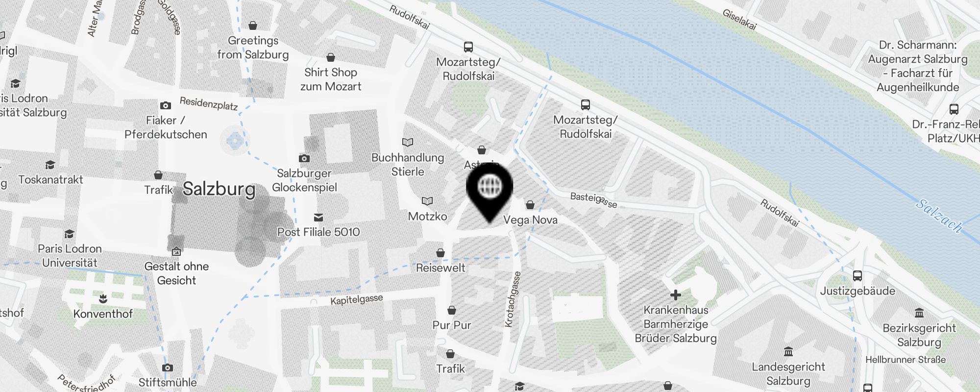Click the Gestalt ohne Gesicht monument icon
The height and width of the screenshot is (392, 980).
[x=176, y=252]
